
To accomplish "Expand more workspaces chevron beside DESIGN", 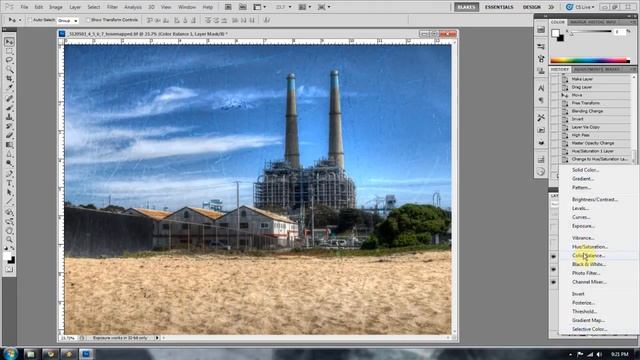I will pyautogui.click(x=551, y=7).
